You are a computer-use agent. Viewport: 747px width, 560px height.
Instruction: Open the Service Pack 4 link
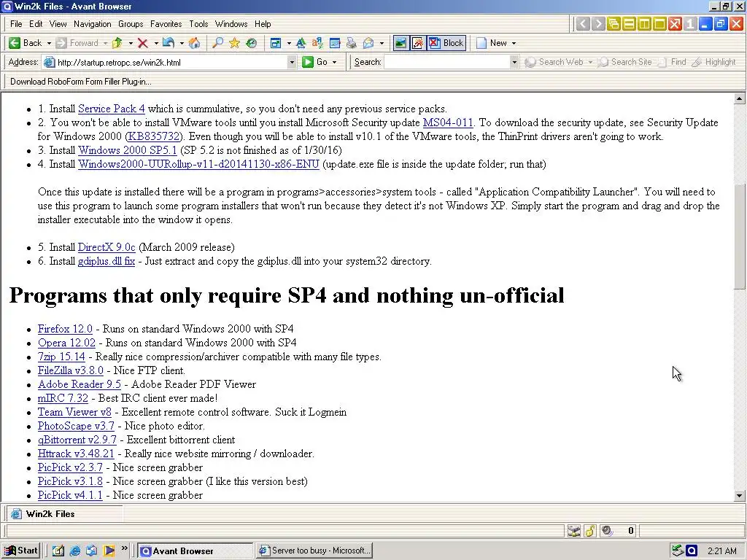[112, 109]
